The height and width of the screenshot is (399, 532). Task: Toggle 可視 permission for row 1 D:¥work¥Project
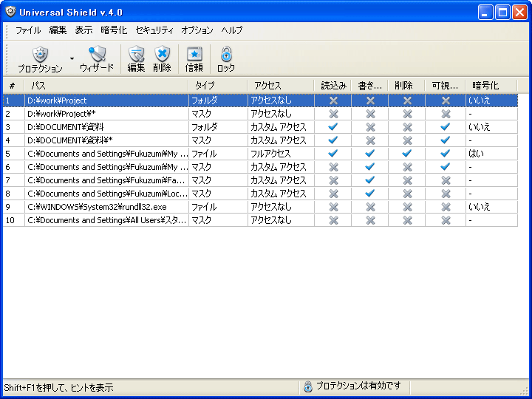tap(446, 100)
